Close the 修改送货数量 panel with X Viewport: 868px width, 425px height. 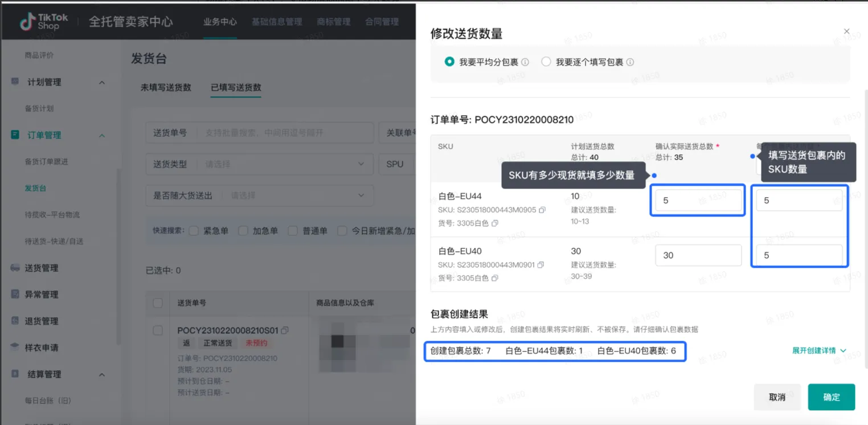pos(847,31)
